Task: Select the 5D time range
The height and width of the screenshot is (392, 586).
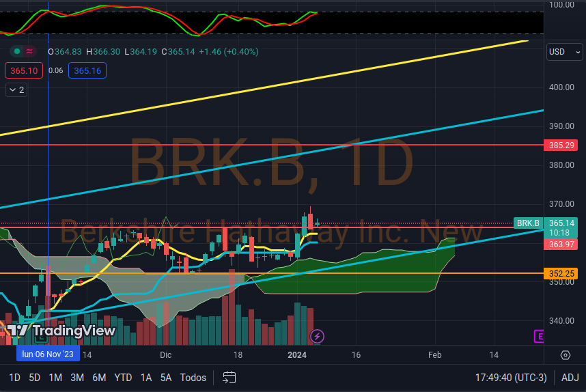Action: tap(34, 378)
